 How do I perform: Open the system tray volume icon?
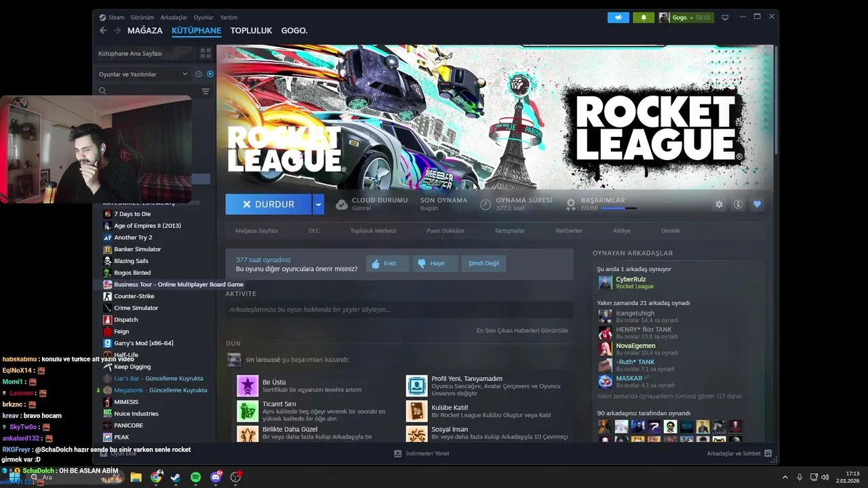pyautogui.click(x=825, y=477)
